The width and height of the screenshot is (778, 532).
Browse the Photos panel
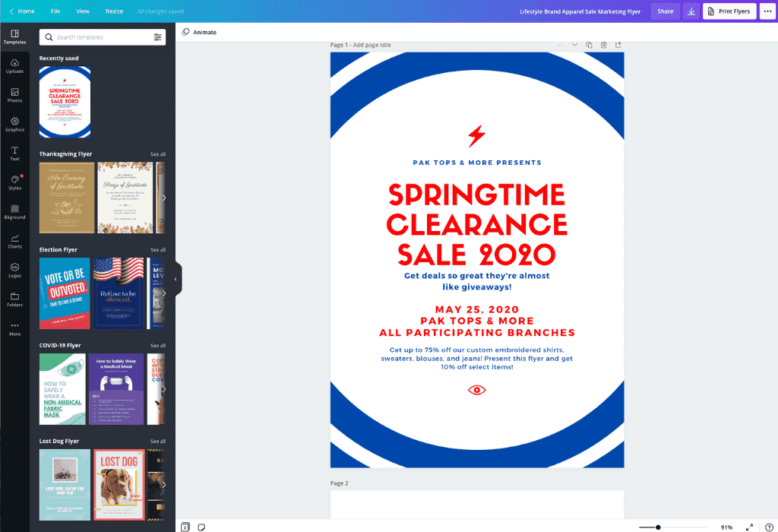point(15,96)
